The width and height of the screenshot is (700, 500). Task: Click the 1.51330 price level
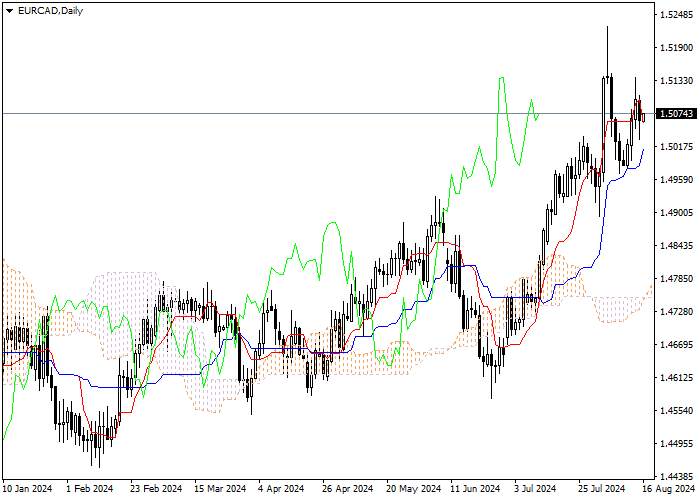677,81
